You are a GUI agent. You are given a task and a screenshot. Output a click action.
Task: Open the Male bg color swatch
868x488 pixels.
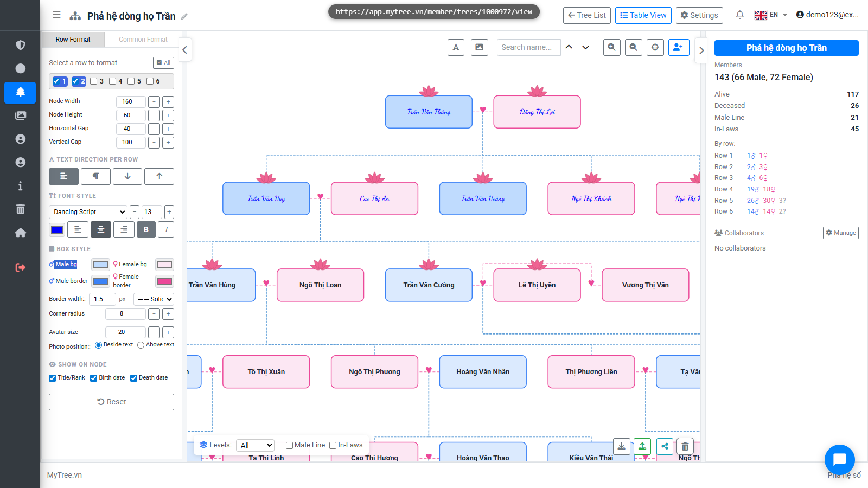pyautogui.click(x=100, y=265)
